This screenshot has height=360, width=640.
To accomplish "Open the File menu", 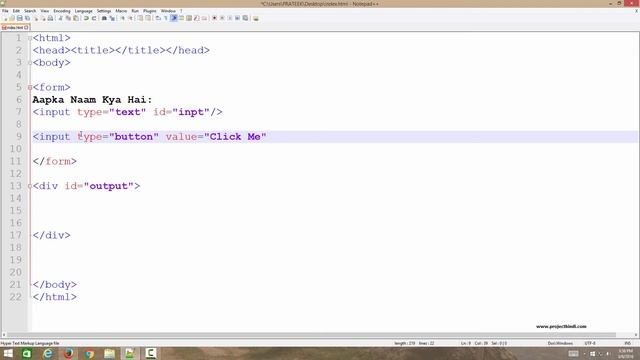I will 5,11.
